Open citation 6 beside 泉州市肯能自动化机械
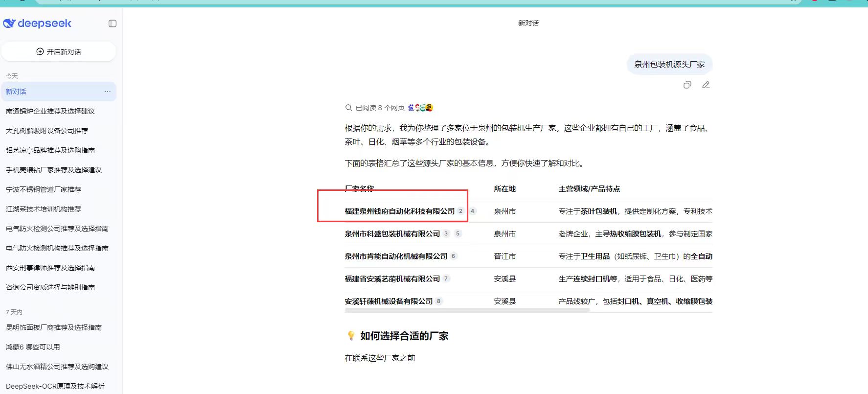This screenshot has height=394, width=868. tap(453, 256)
